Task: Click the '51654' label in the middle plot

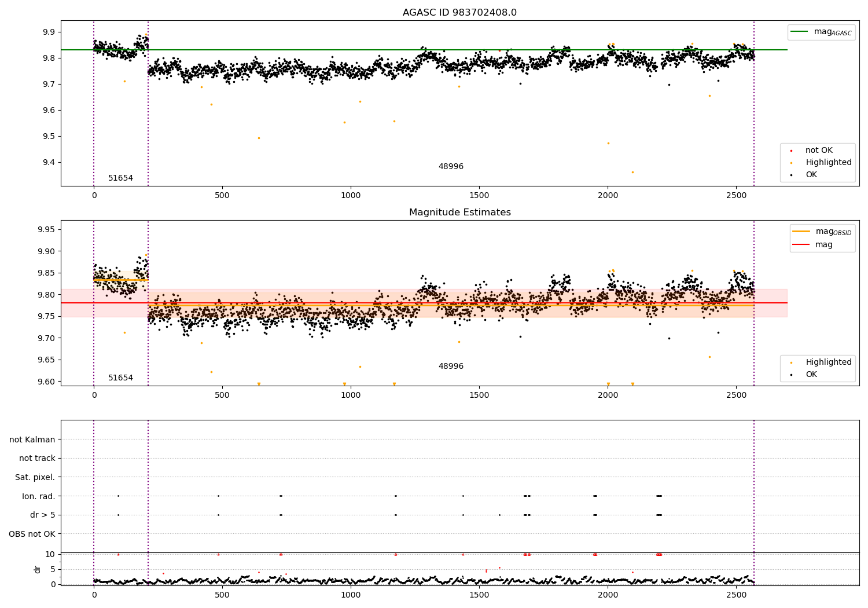Action: point(120,378)
